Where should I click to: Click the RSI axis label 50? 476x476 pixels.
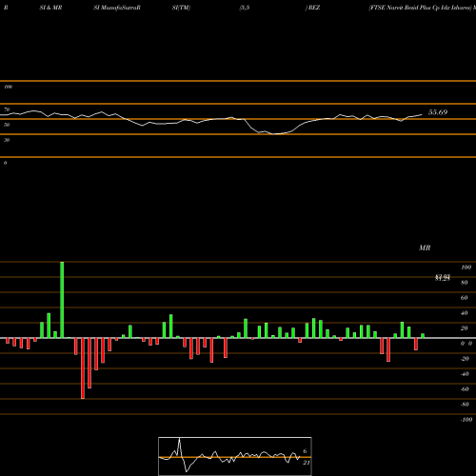7,125
